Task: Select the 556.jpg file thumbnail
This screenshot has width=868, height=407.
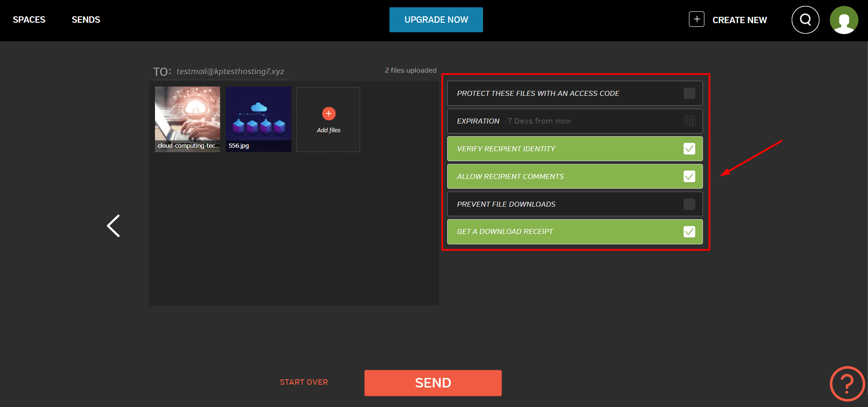Action: pos(259,119)
